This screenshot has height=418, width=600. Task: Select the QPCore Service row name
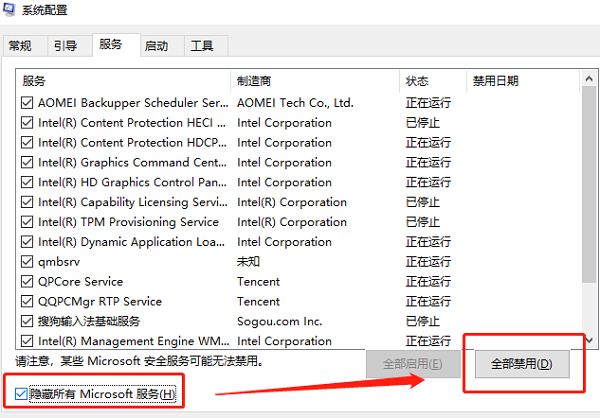pos(81,282)
